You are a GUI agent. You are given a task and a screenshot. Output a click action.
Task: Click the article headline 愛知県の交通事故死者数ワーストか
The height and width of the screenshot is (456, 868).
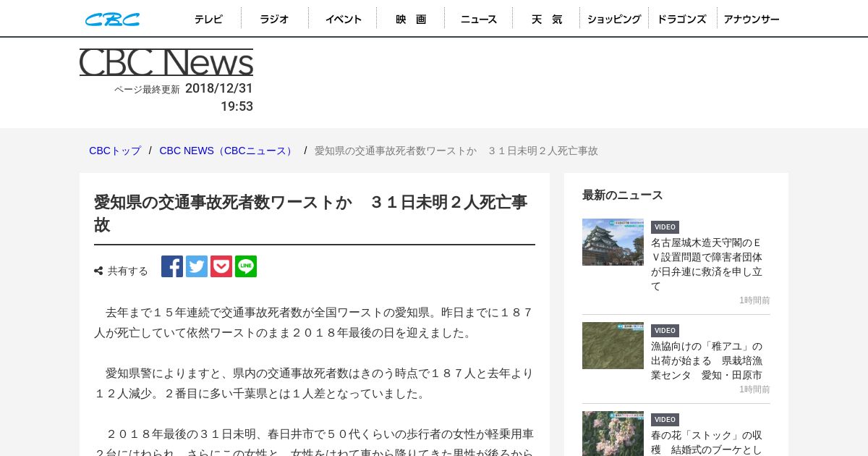(311, 213)
